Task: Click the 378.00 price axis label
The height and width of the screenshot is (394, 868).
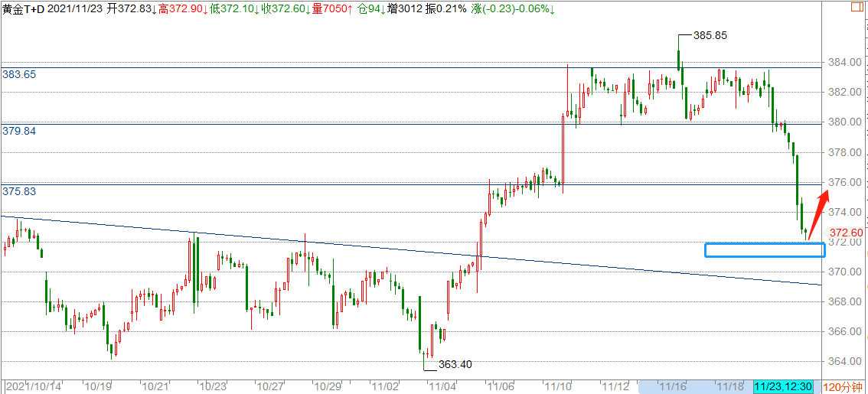Action: pyautogui.click(x=845, y=152)
